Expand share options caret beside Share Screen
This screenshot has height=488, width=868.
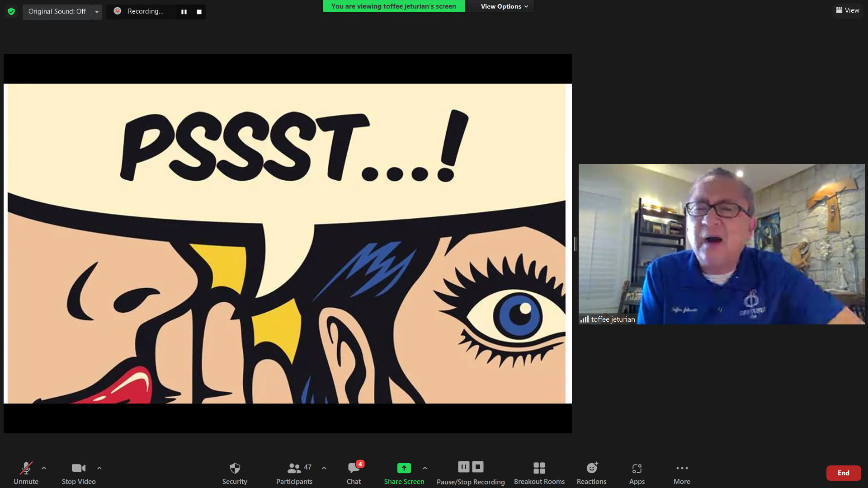click(425, 468)
